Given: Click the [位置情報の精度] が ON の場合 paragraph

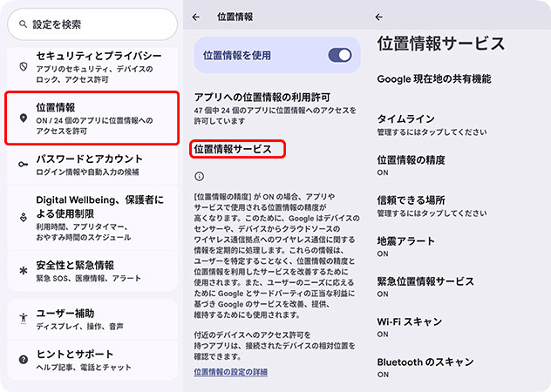Looking at the screenshot, I should point(277,255).
